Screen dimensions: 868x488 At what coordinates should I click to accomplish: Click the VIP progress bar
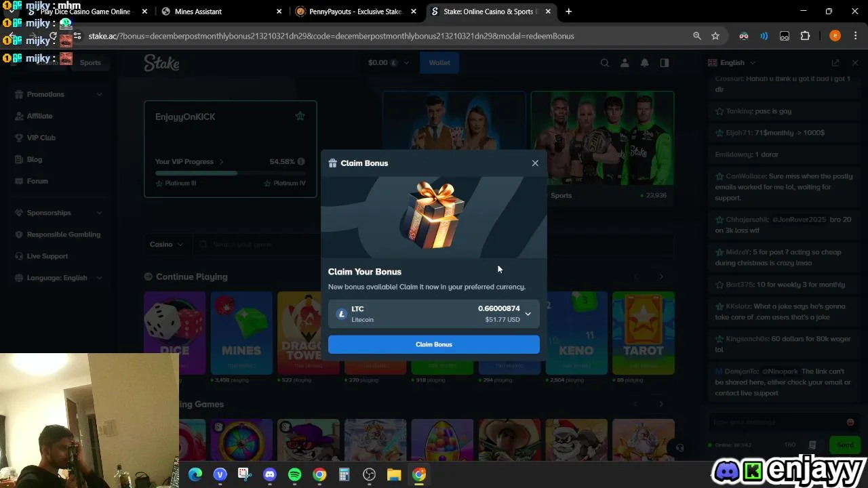pos(231,173)
